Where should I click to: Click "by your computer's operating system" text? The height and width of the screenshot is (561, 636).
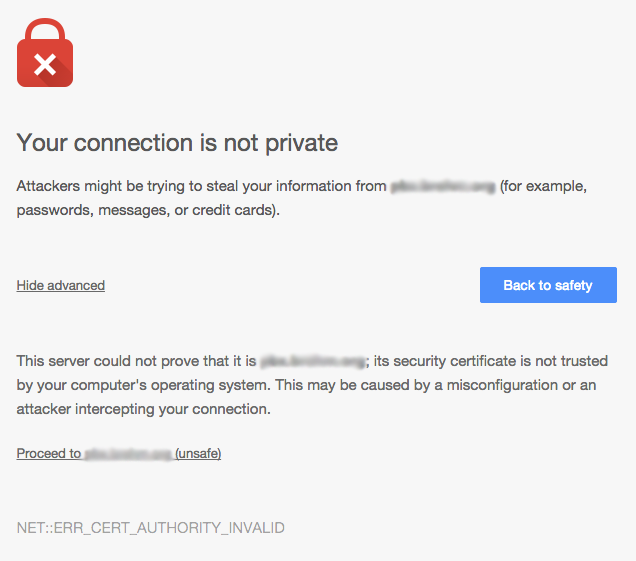[x=128, y=385]
